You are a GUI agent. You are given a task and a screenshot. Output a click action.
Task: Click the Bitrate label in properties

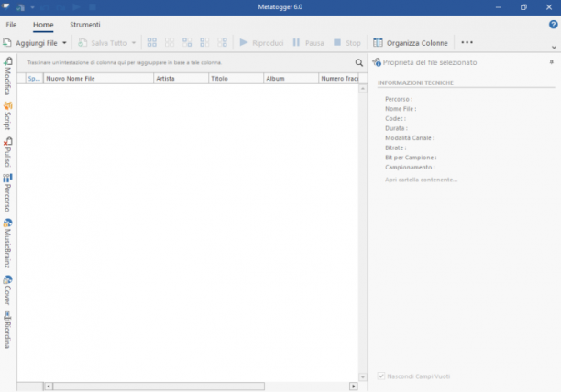point(396,147)
